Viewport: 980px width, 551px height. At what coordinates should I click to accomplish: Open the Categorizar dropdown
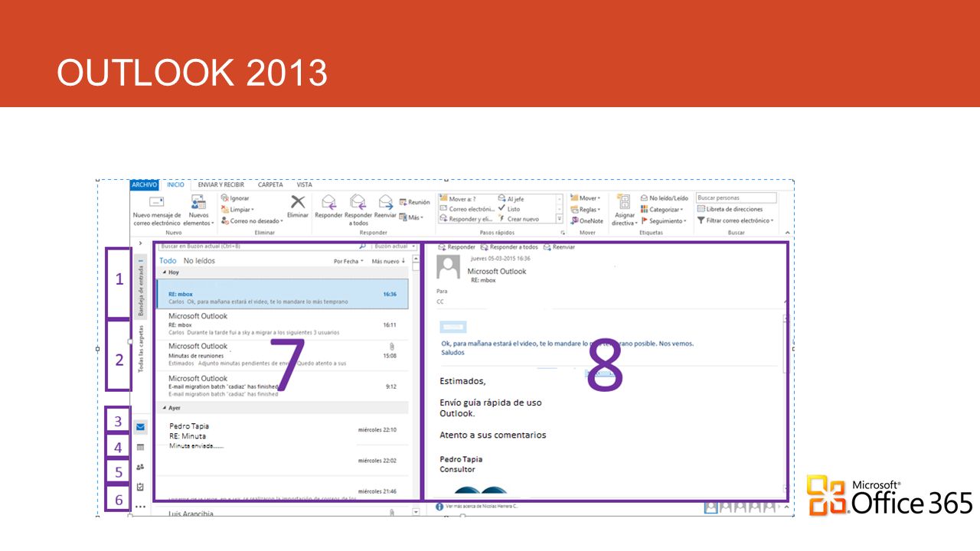pyautogui.click(x=662, y=210)
